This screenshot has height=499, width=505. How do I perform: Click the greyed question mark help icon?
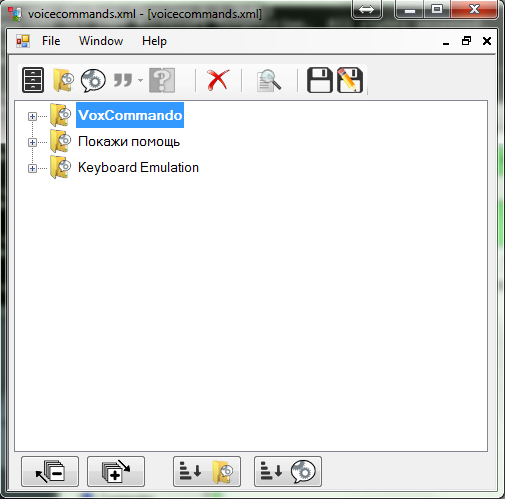162,80
